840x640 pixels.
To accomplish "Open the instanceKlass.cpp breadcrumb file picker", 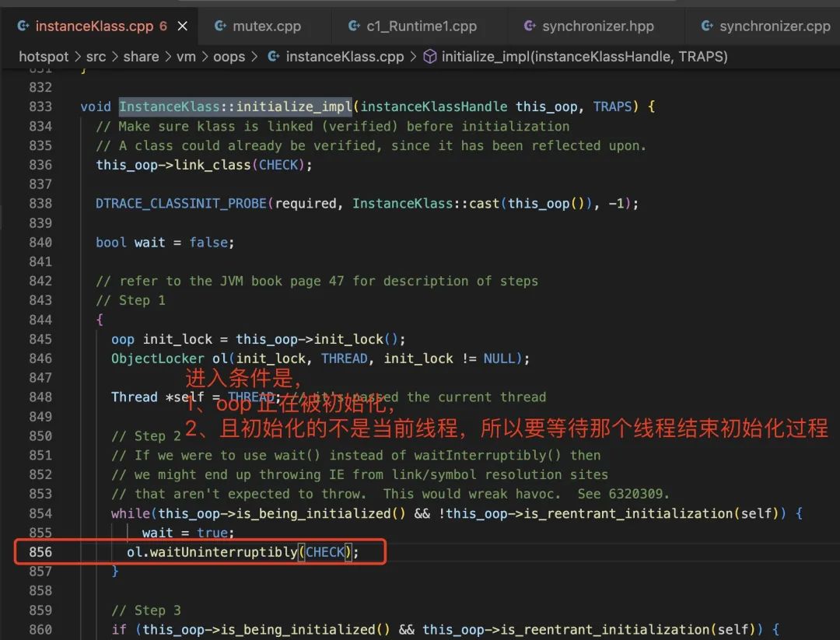I will tap(345, 57).
